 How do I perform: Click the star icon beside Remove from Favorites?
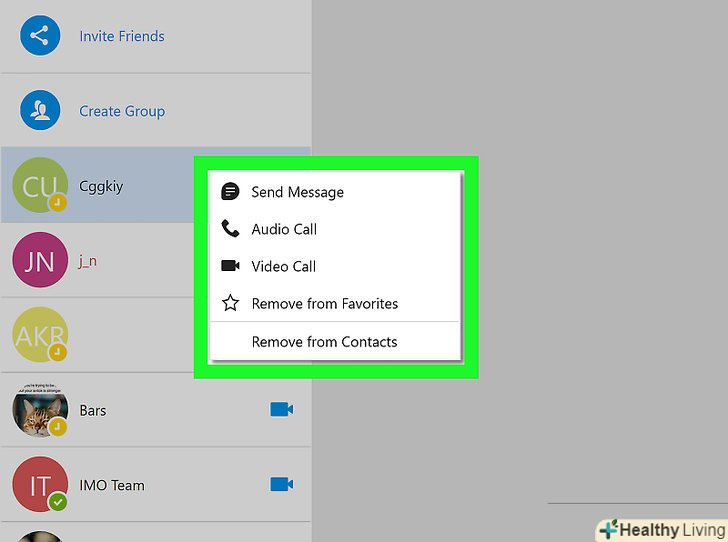230,303
